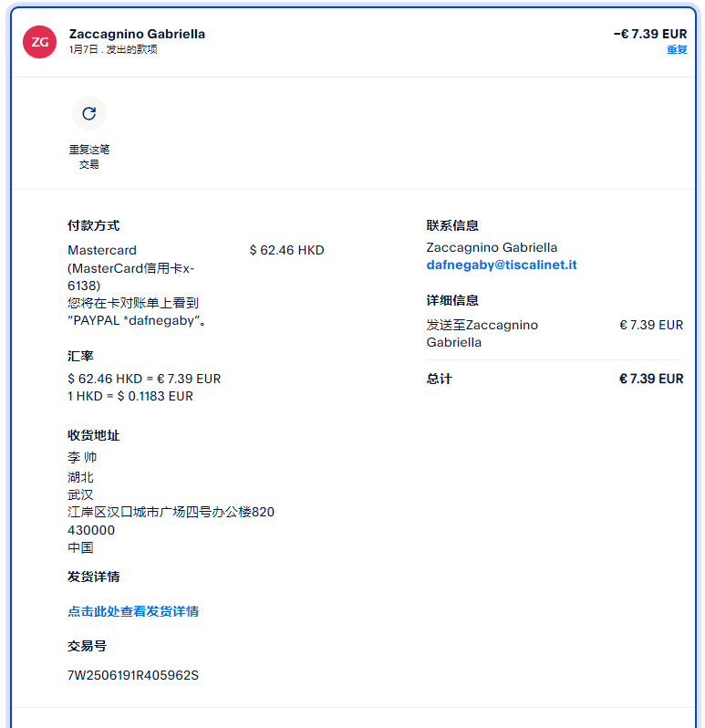Click the 联系信息 contact info heading

click(x=451, y=225)
